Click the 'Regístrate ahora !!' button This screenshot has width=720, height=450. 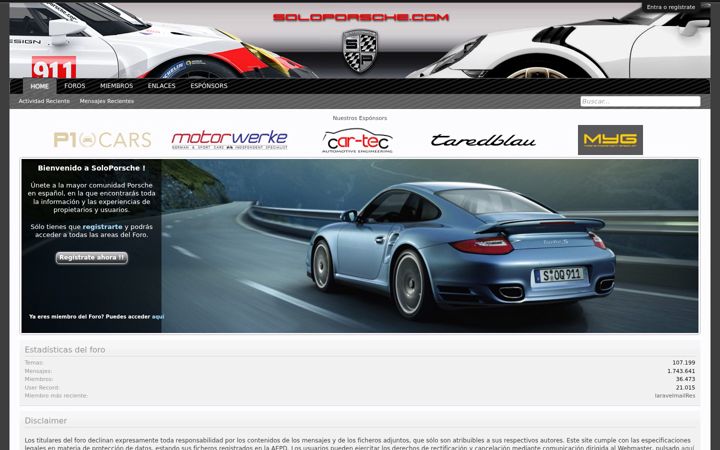pos(92,258)
